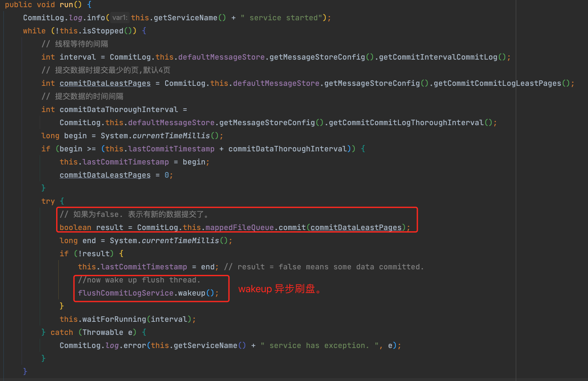Click the 'result = false means some data committed' comment
Screen dimensions: 588x381
coord(324,267)
